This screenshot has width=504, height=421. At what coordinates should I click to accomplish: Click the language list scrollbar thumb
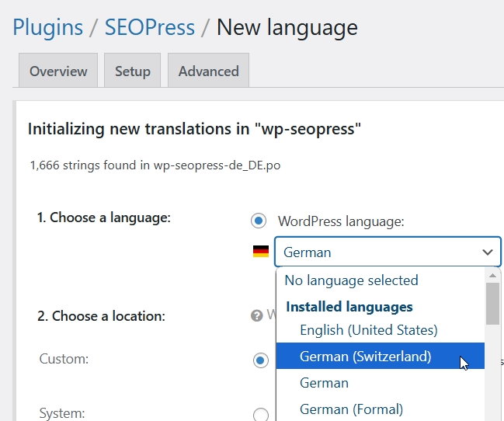pyautogui.click(x=492, y=304)
